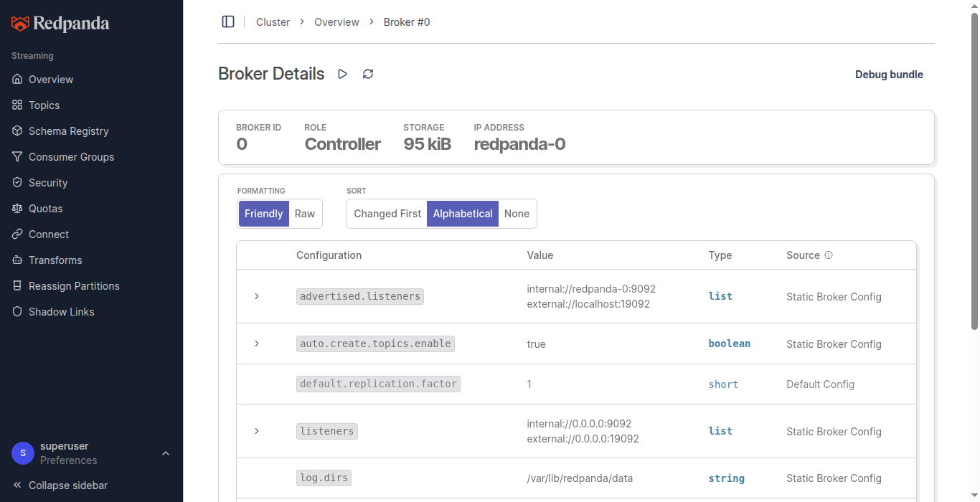Click the Overview home icon in sidebar

17,80
